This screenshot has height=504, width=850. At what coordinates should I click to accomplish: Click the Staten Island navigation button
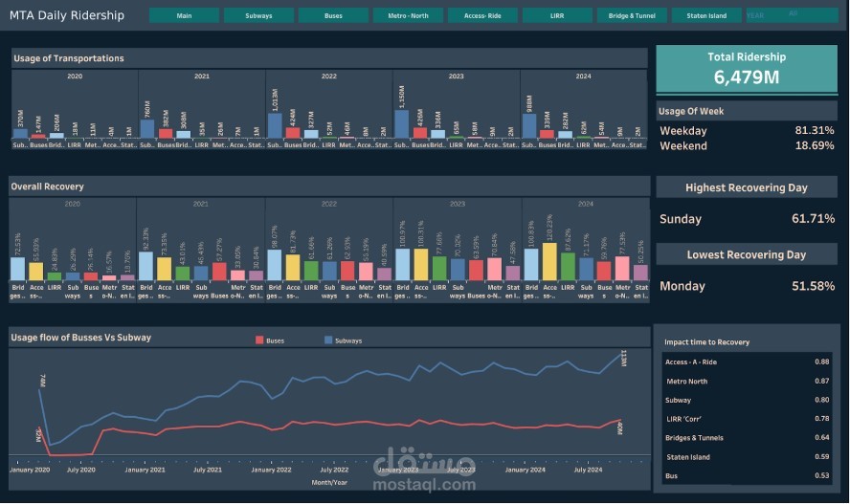click(706, 15)
